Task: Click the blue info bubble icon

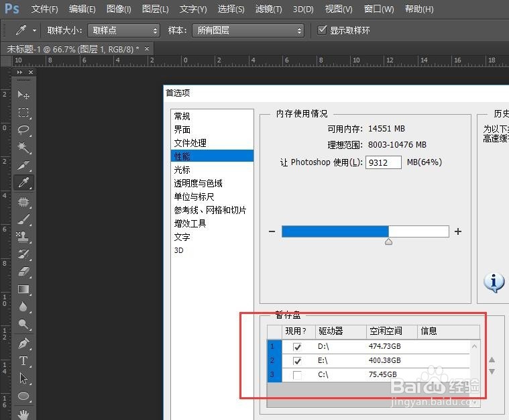Action: [x=494, y=282]
